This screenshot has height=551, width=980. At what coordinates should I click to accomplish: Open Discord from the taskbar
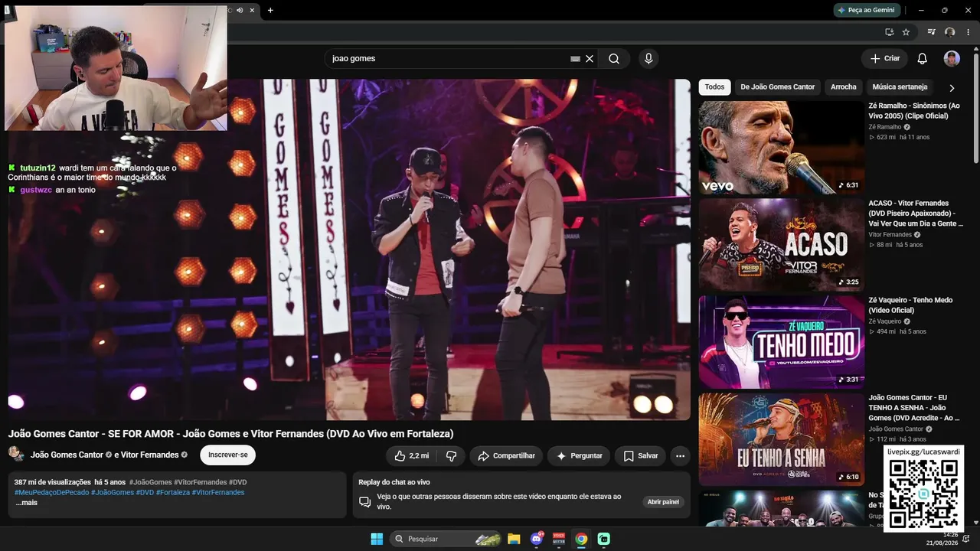click(537, 539)
